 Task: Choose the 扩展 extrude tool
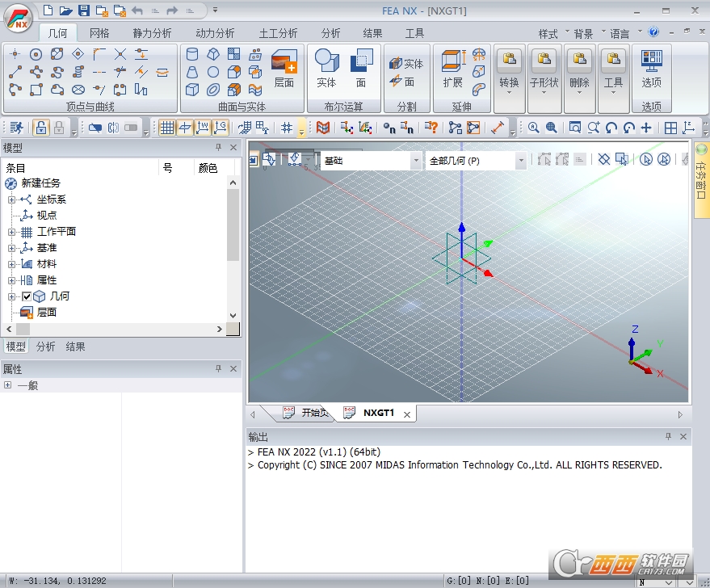tap(453, 69)
